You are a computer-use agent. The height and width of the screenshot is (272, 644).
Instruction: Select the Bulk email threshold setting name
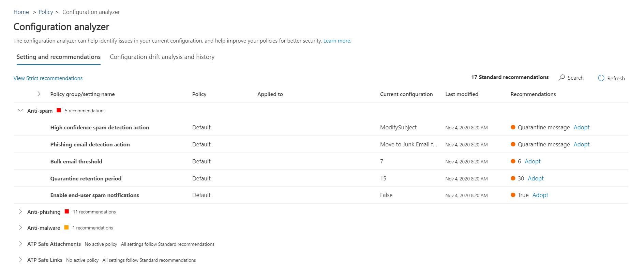[76, 161]
